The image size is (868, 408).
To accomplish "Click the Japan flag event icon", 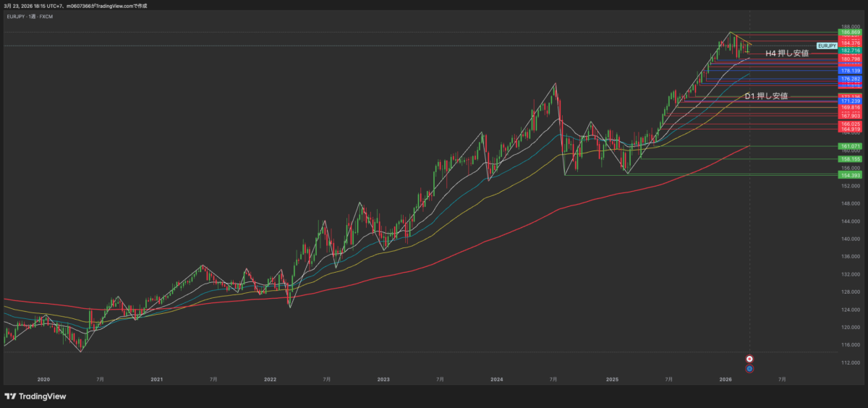I will [x=749, y=359].
